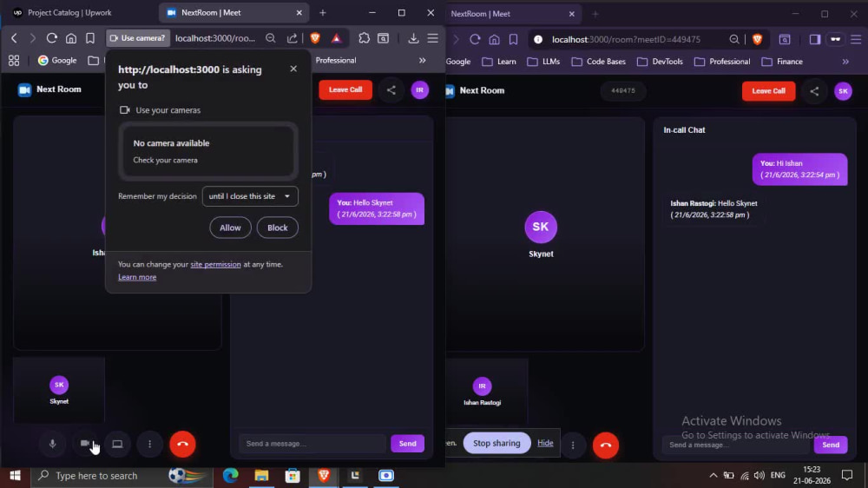Open more options in left call controls

tap(149, 444)
